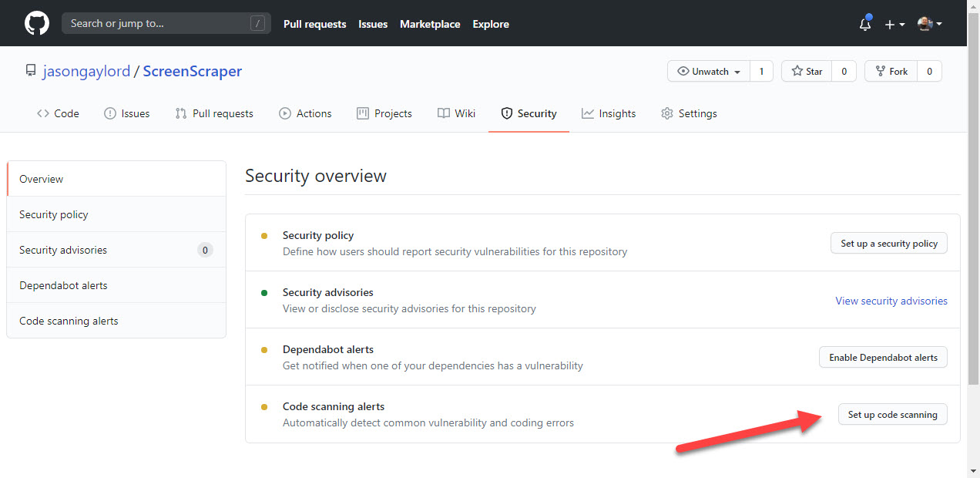980x478 pixels.
Task: Select Overview in the sidebar
Action: pos(116,179)
